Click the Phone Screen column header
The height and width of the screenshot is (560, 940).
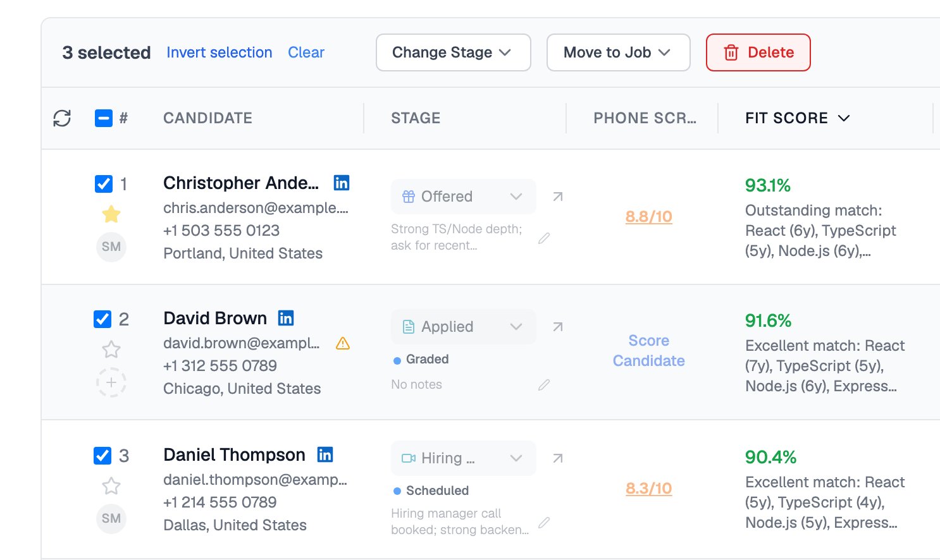(x=645, y=118)
